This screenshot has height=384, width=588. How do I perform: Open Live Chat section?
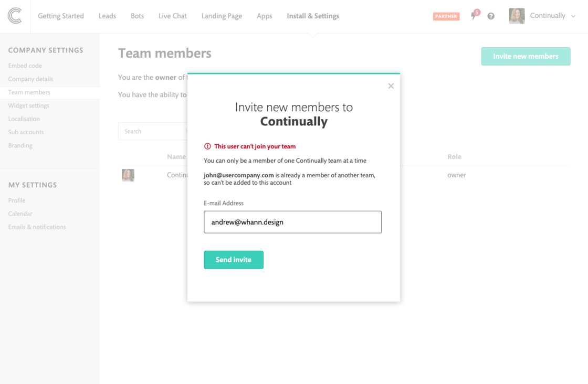click(172, 16)
